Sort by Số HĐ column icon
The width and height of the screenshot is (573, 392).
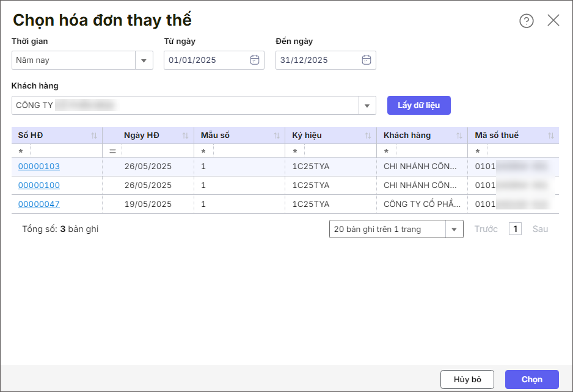[94, 136]
